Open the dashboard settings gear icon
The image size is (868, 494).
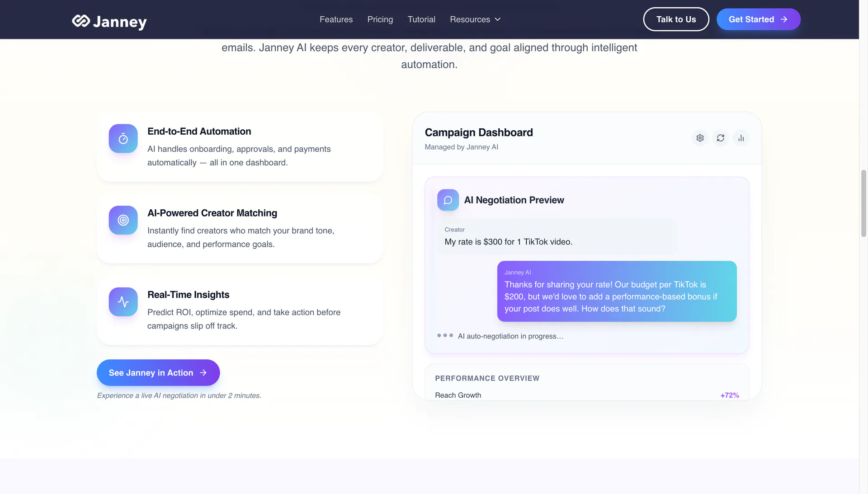coord(700,138)
